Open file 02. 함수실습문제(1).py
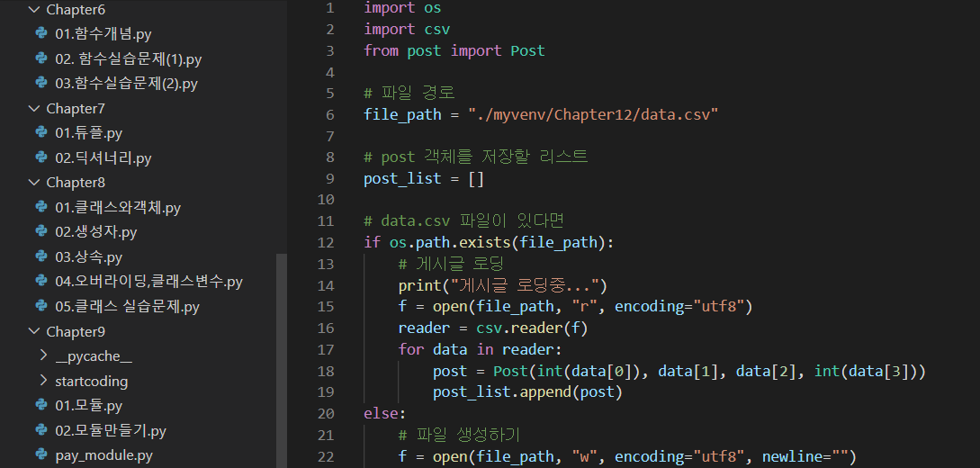Screen dimensions: 980x468 click(x=128, y=59)
